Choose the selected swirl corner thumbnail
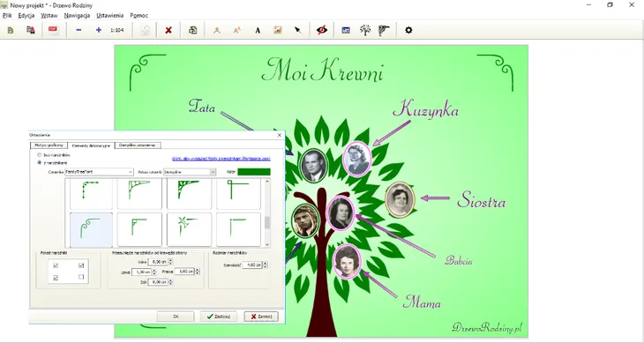The image size is (644, 343). coord(91,229)
